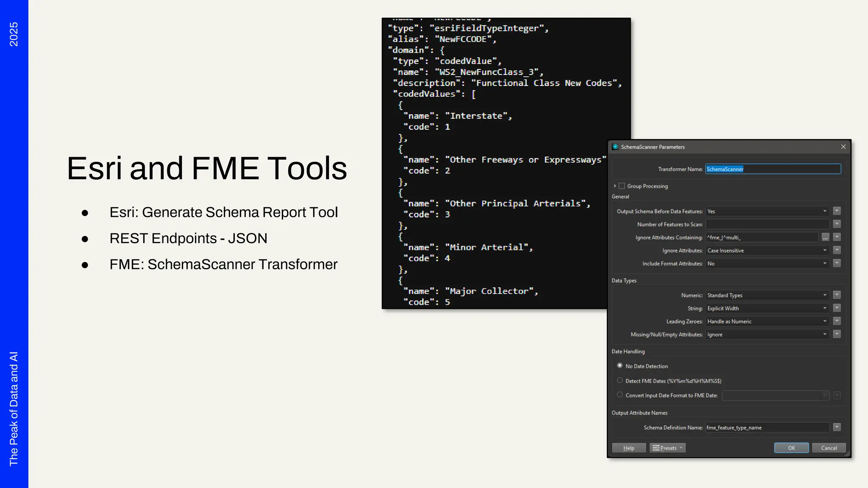This screenshot has height=488, width=868.
Task: Click "REST Endpoints - JSON" bullet text
Action: [189, 238]
